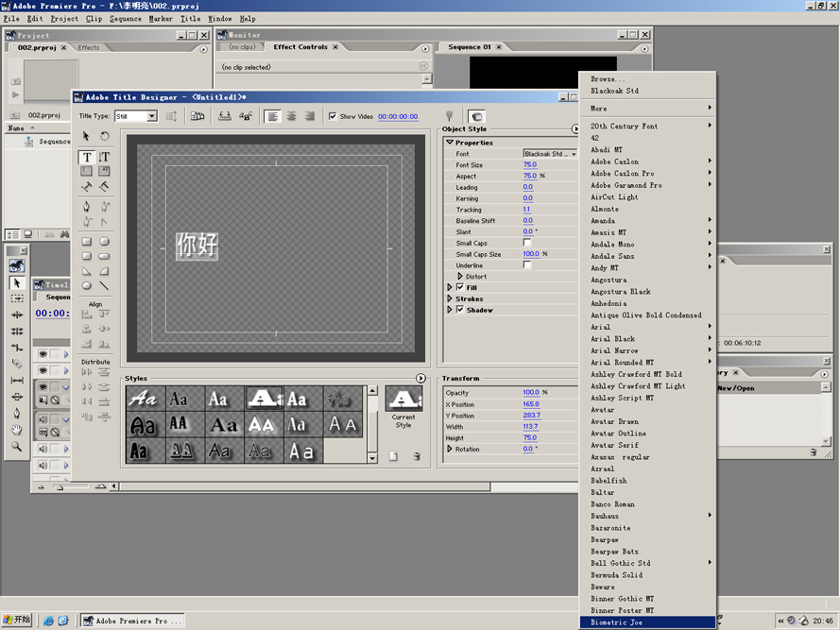
Task: Select the Path Type tool
Action: 86,186
